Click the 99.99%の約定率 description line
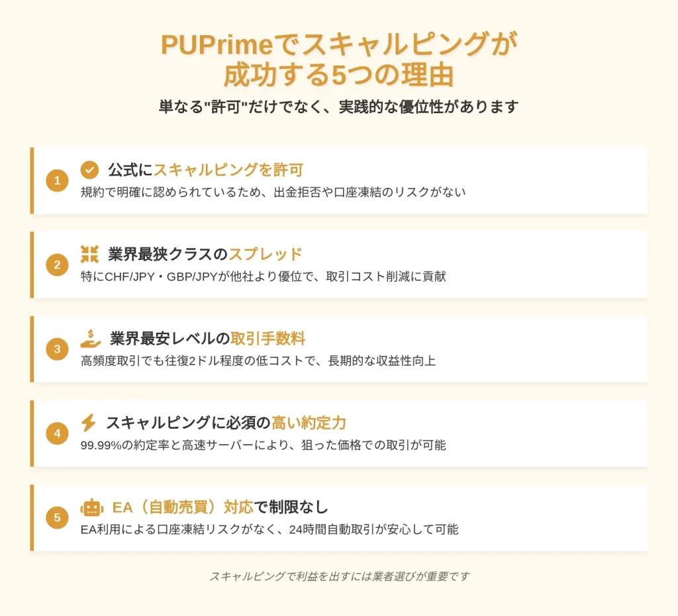The width and height of the screenshot is (678, 616). [x=263, y=445]
